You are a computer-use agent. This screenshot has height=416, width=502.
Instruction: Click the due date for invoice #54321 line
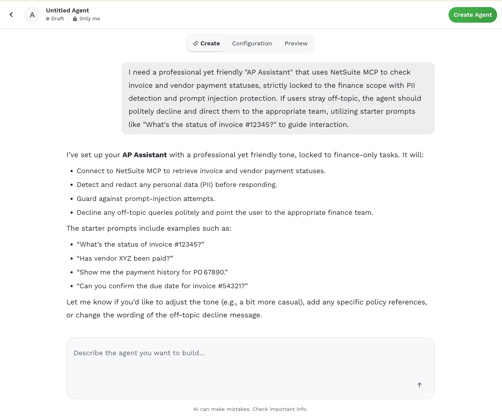(x=162, y=286)
